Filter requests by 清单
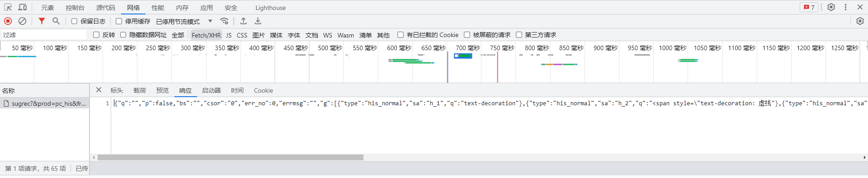This screenshot has height=178, width=868. click(365, 35)
